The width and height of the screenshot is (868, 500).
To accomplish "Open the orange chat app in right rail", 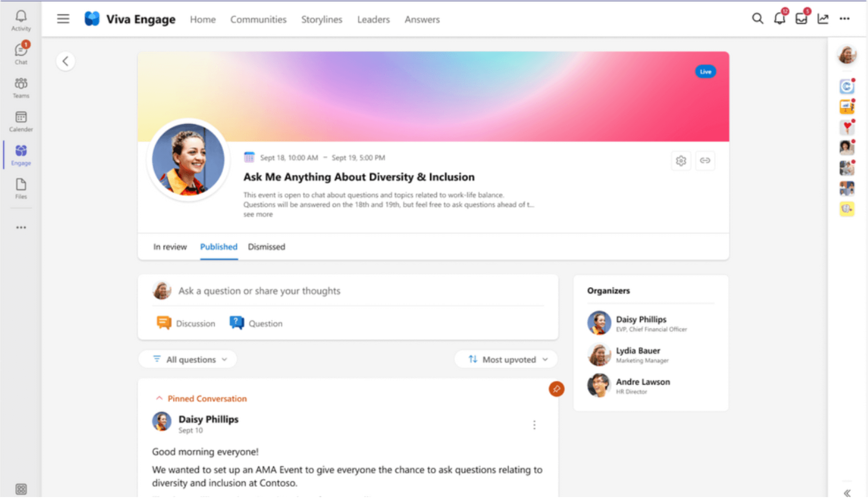I will point(847,107).
